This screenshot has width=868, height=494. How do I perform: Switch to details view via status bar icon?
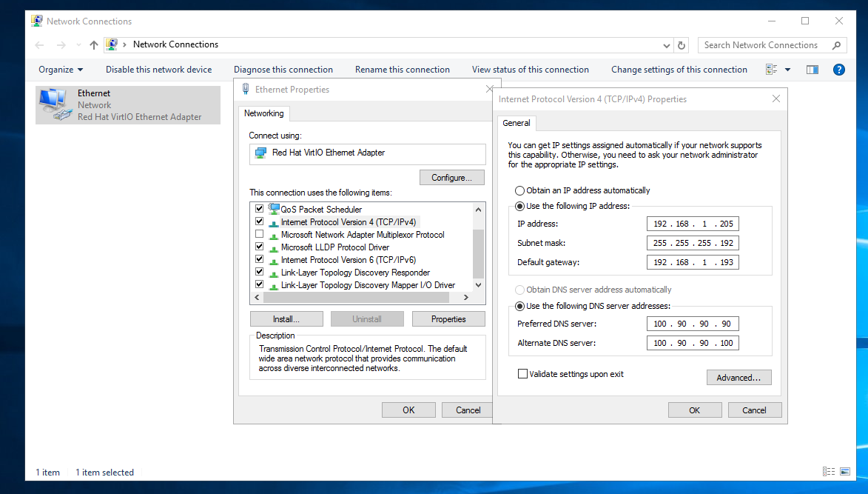[829, 471]
